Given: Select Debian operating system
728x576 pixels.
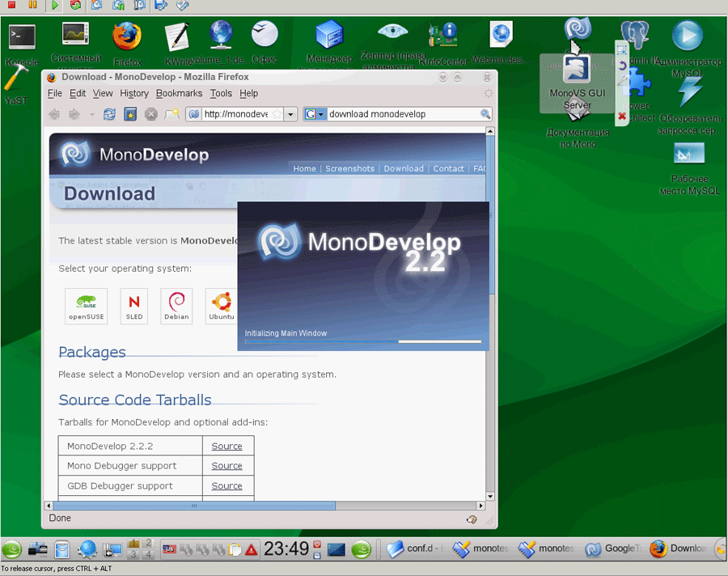Looking at the screenshot, I should (176, 306).
